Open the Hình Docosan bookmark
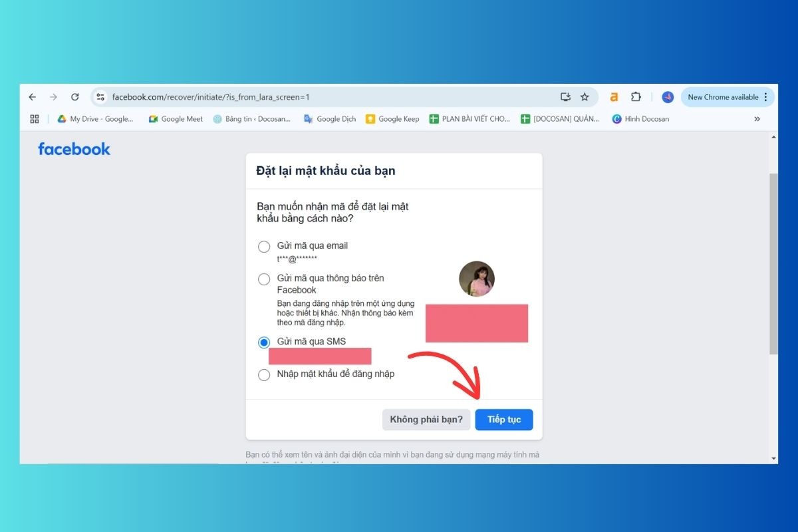 pos(640,119)
